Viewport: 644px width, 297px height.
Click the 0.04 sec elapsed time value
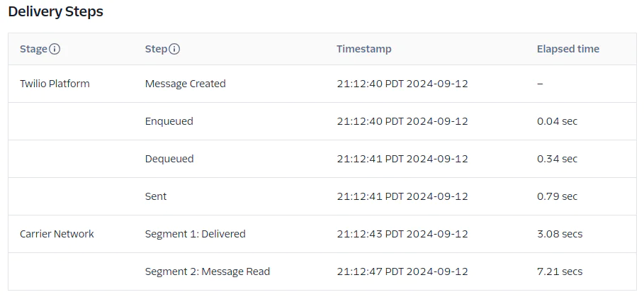click(557, 121)
